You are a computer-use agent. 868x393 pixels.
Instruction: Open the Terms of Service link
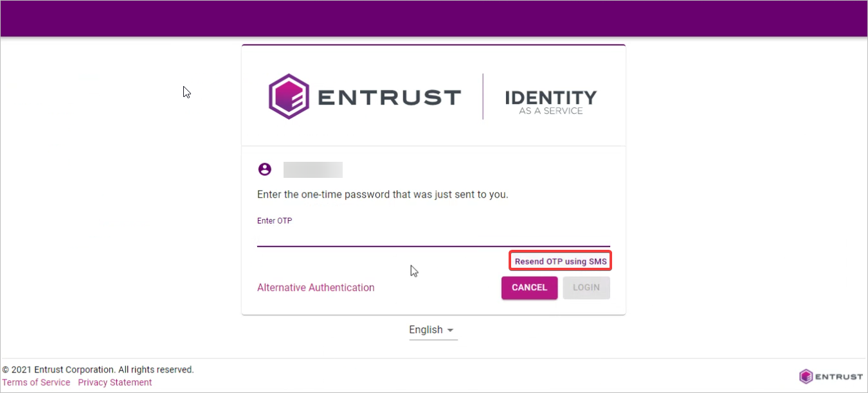coord(37,383)
